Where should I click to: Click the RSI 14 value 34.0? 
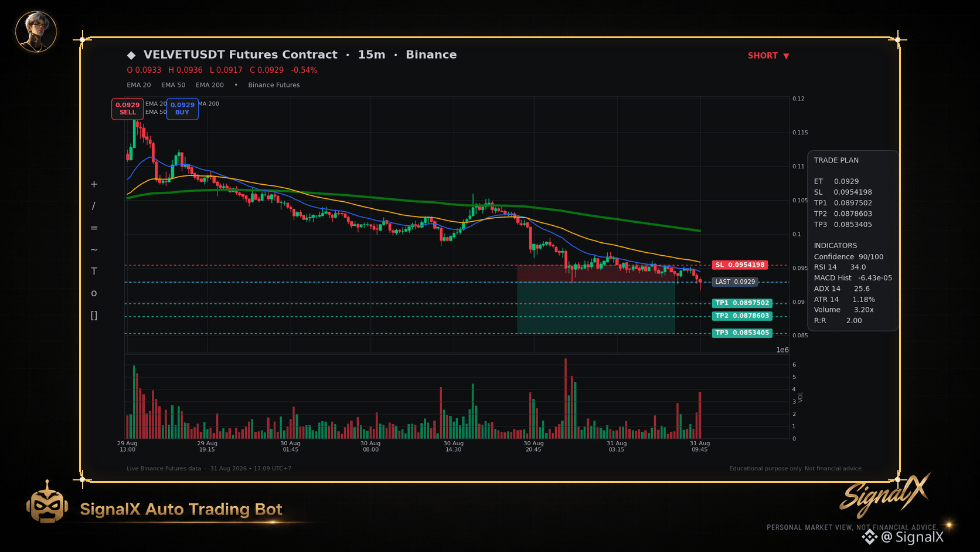click(x=857, y=267)
